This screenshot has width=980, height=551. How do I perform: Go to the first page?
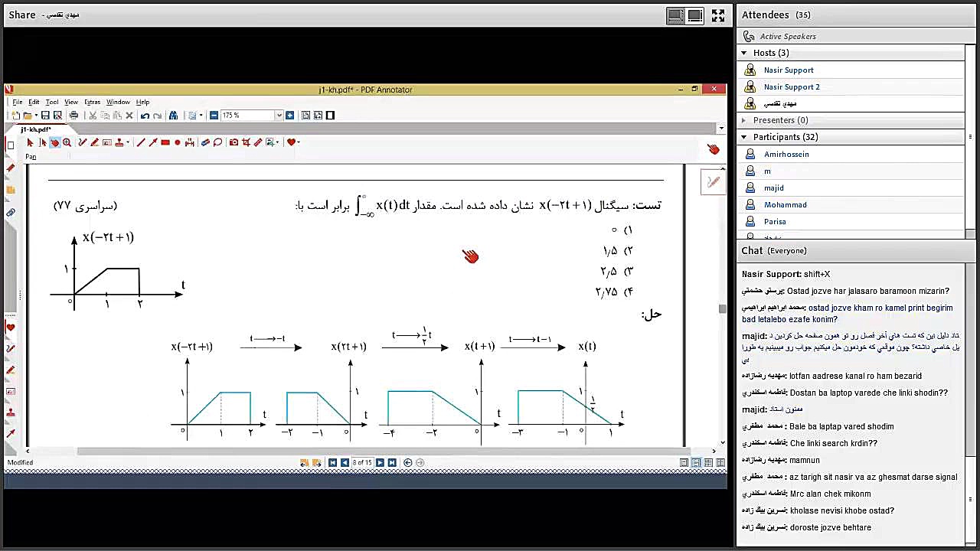click(x=332, y=463)
